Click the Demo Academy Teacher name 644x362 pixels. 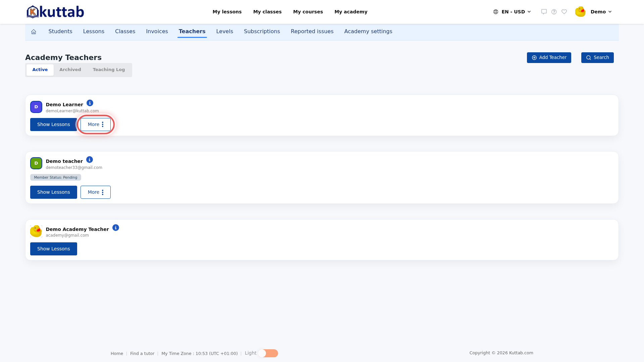coord(77,229)
